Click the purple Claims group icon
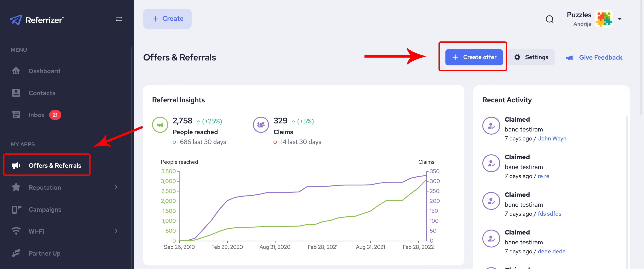Viewport: 644px width, 269px height. coord(261,125)
